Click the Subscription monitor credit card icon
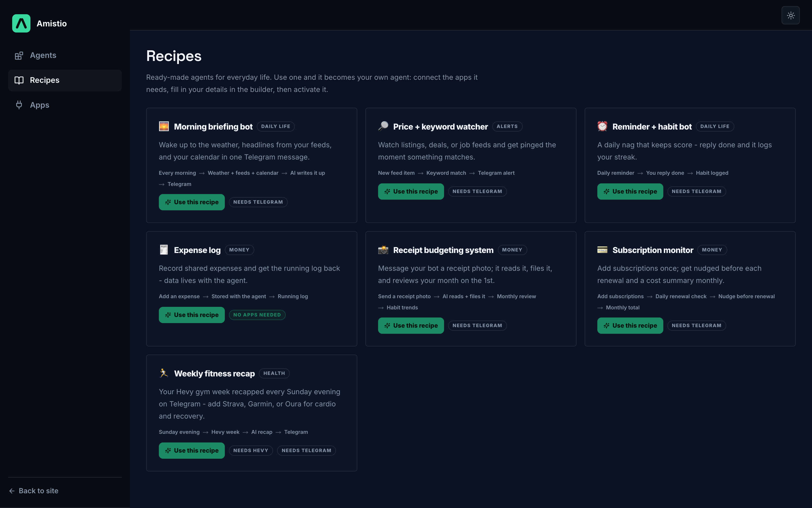This screenshot has width=812, height=508. (602, 250)
